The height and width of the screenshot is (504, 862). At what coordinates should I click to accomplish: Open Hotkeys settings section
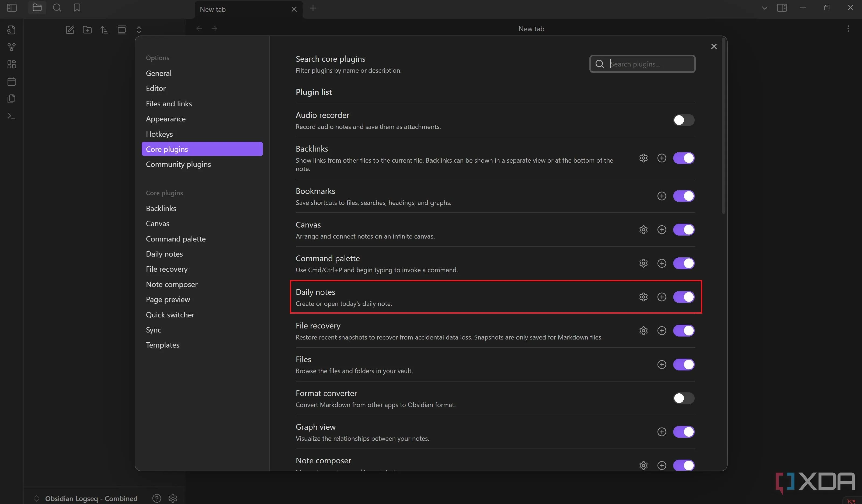(x=202, y=134)
